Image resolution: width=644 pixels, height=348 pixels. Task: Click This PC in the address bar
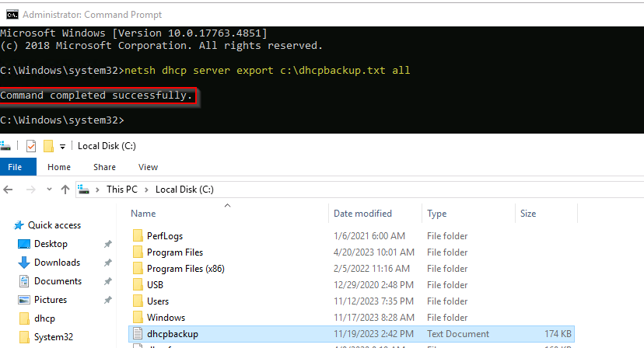coord(122,190)
